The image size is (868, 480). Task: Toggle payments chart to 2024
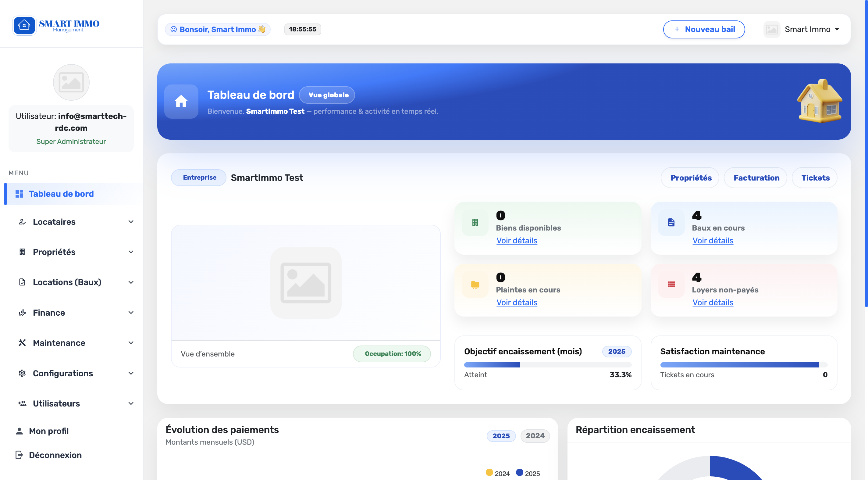coord(535,435)
